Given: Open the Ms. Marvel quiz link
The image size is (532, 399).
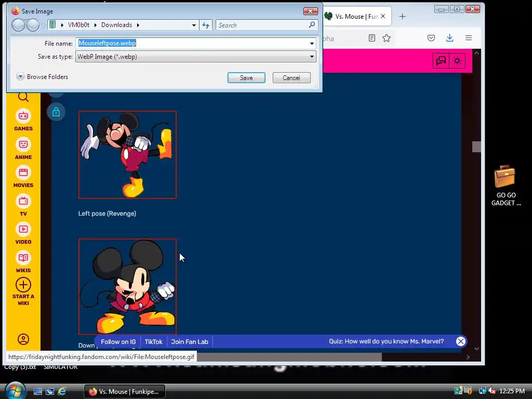Looking at the screenshot, I should (386, 341).
